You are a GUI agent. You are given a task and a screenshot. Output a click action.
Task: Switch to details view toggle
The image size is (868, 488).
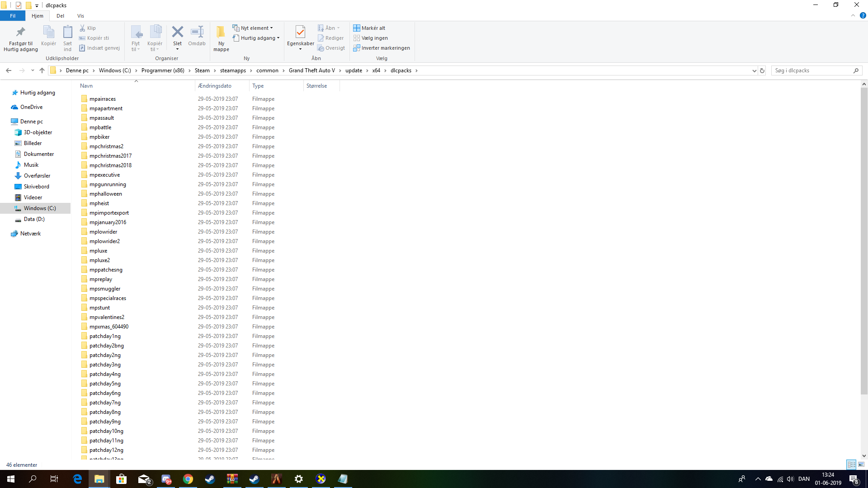point(851,465)
